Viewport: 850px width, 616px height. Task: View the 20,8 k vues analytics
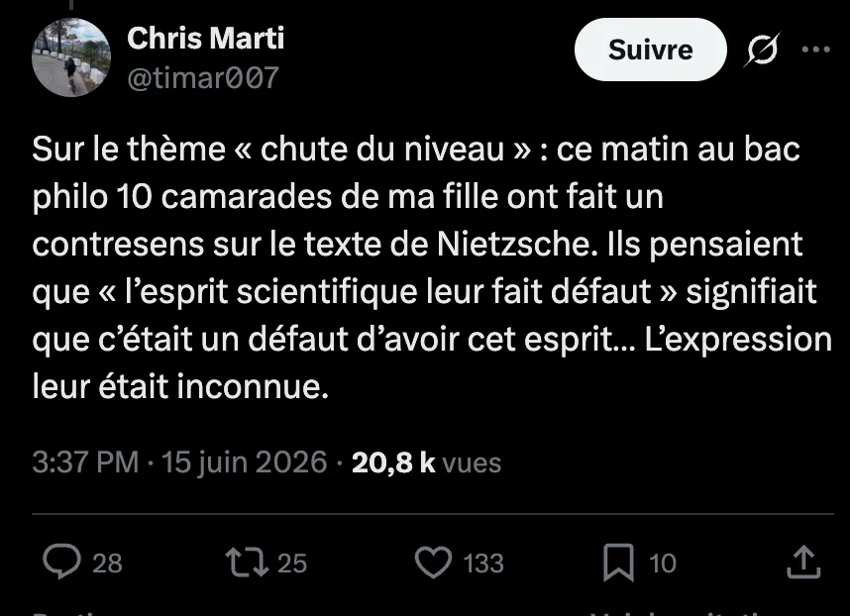(x=426, y=462)
